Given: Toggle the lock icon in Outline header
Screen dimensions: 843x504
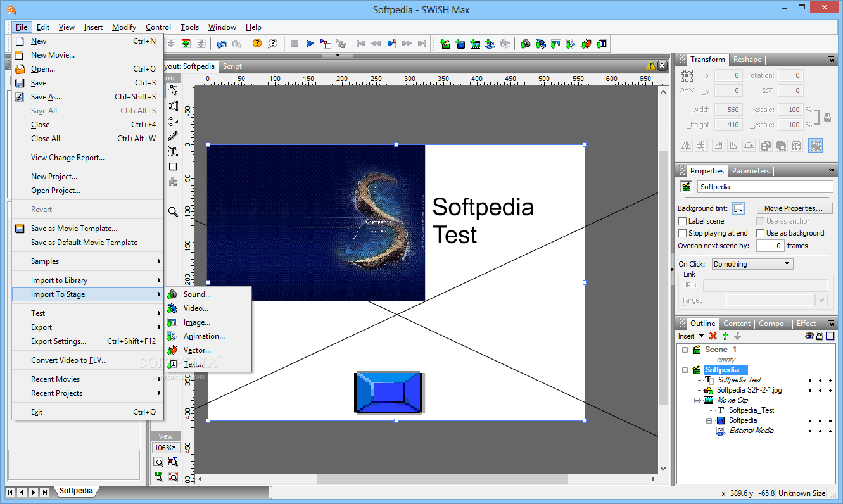Looking at the screenshot, I should pyautogui.click(x=820, y=336).
